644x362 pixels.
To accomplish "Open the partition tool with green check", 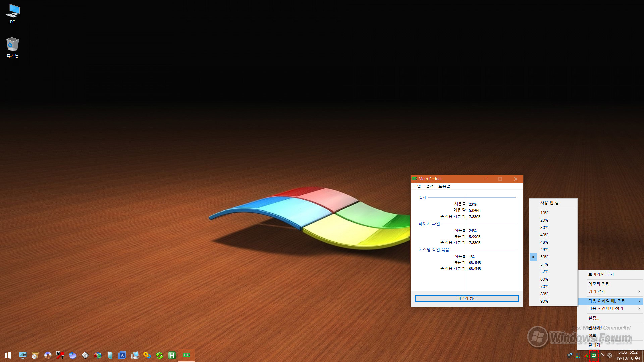I will (97, 355).
